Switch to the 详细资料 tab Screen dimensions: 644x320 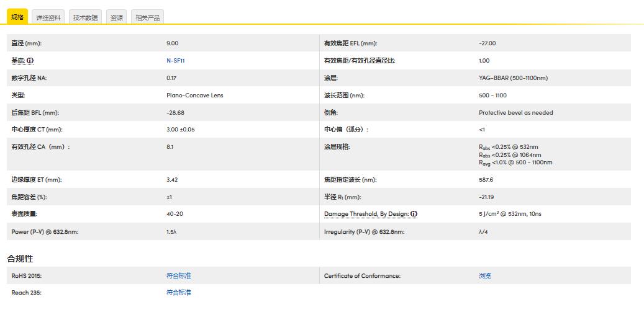[48, 17]
